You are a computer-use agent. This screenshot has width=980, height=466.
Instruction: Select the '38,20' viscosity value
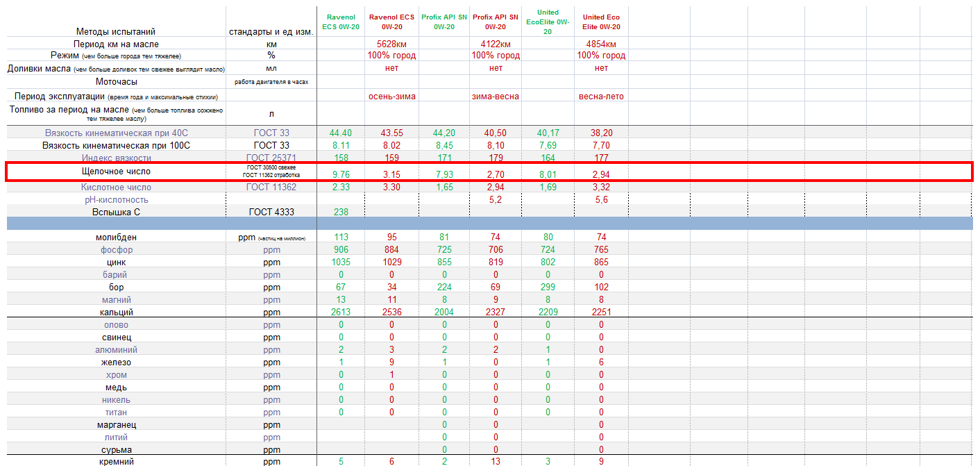tap(602, 133)
